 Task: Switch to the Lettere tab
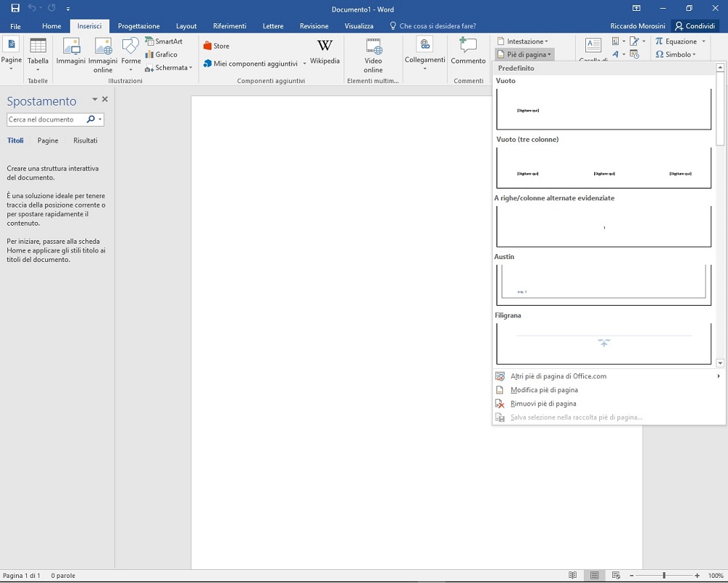point(273,26)
